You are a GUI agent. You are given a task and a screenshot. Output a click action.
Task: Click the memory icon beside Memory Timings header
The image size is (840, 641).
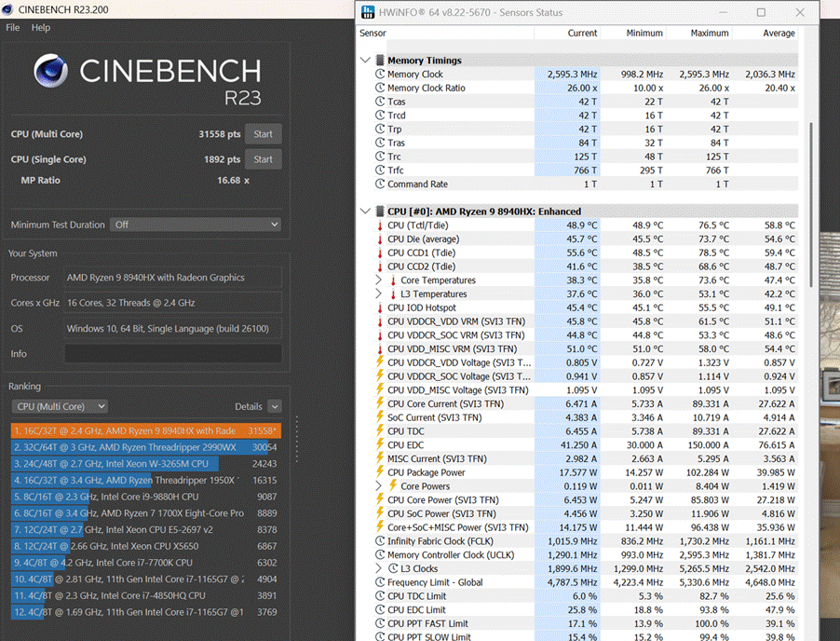pos(380,61)
